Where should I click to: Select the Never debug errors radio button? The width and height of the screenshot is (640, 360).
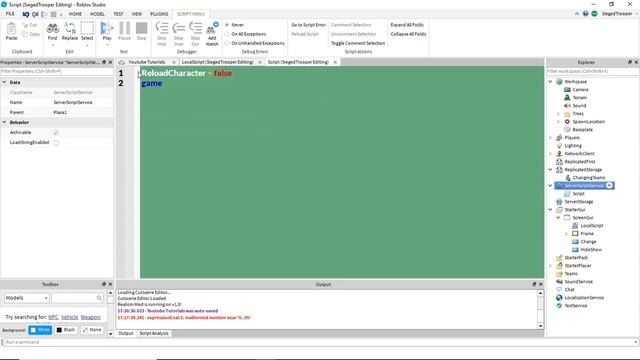pos(227,25)
